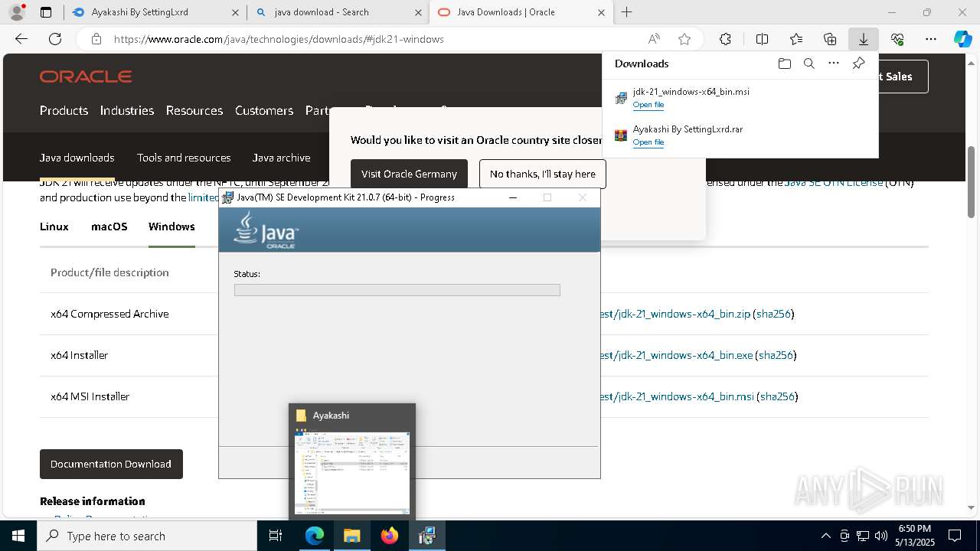Open File Explorer taskbar icon
Image resolution: width=980 pixels, height=551 pixels.
[x=351, y=536]
